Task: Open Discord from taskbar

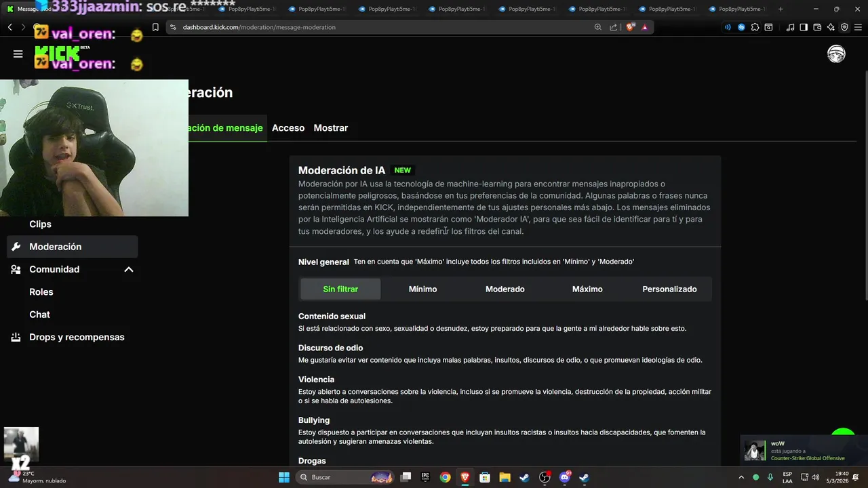Action: click(x=565, y=477)
